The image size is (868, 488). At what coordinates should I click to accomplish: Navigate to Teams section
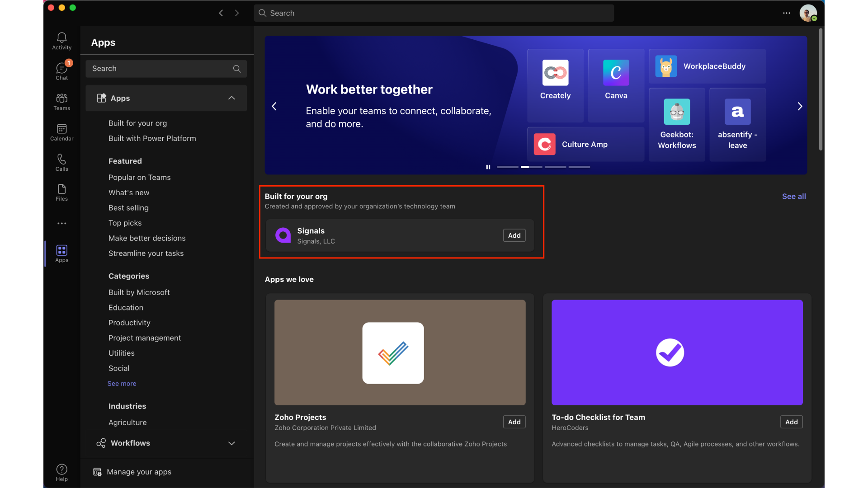[61, 101]
